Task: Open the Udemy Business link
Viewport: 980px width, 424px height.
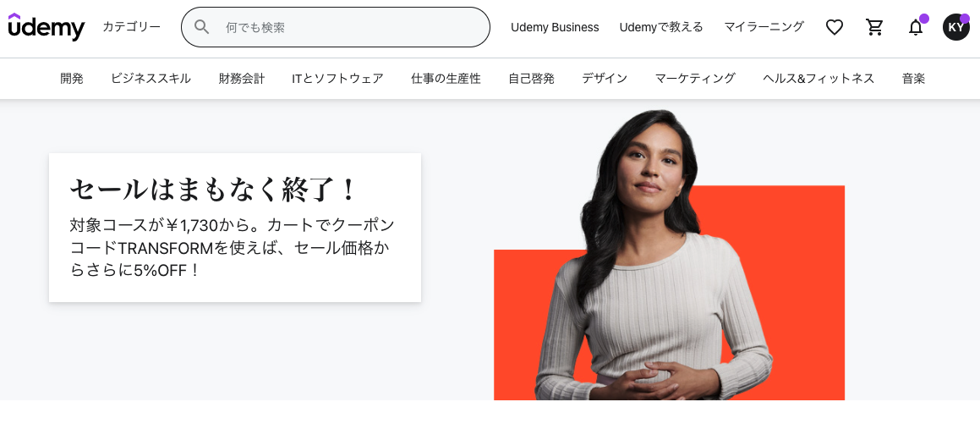Action: [555, 27]
